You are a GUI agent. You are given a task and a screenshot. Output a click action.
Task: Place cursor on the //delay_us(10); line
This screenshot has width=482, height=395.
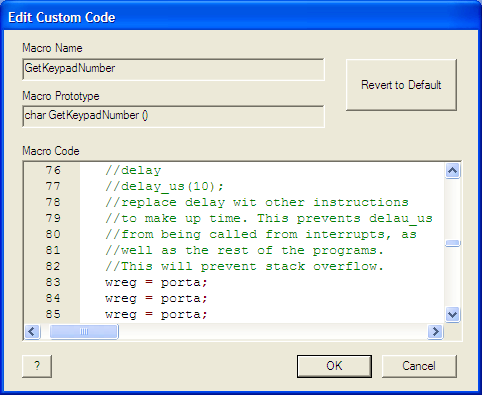click(164, 186)
